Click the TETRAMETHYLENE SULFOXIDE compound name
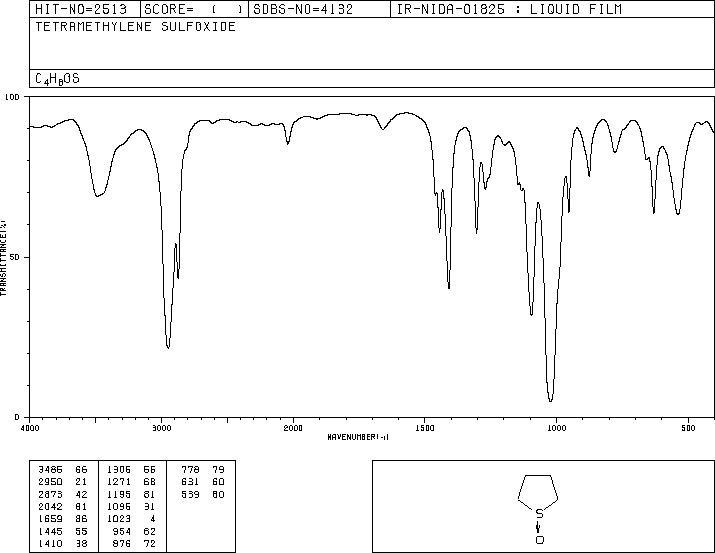The image size is (715, 553). point(135,27)
